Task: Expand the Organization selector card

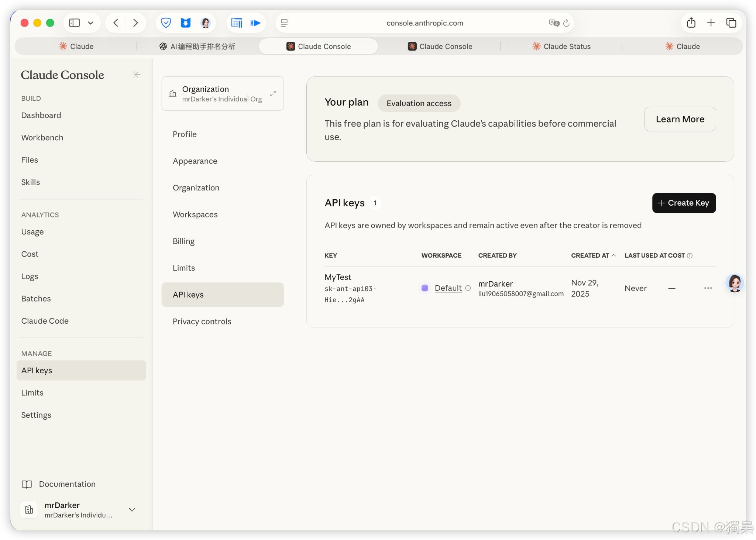Action: click(x=273, y=93)
